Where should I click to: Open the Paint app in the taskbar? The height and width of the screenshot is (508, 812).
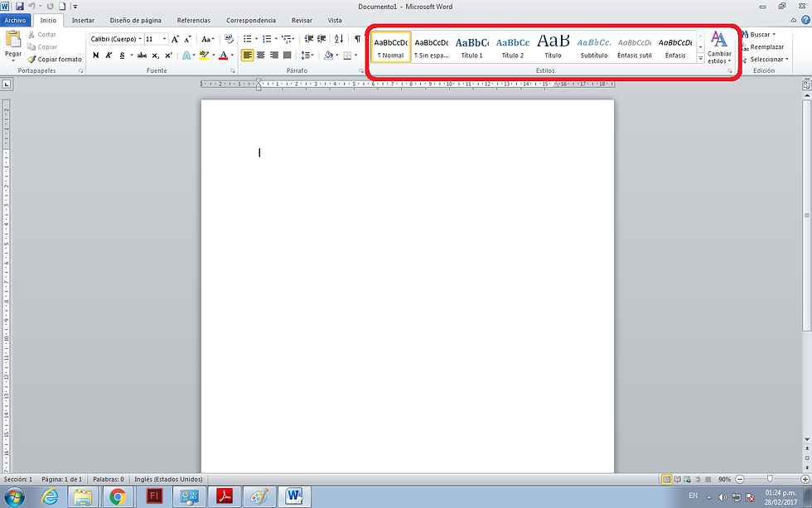(x=259, y=497)
